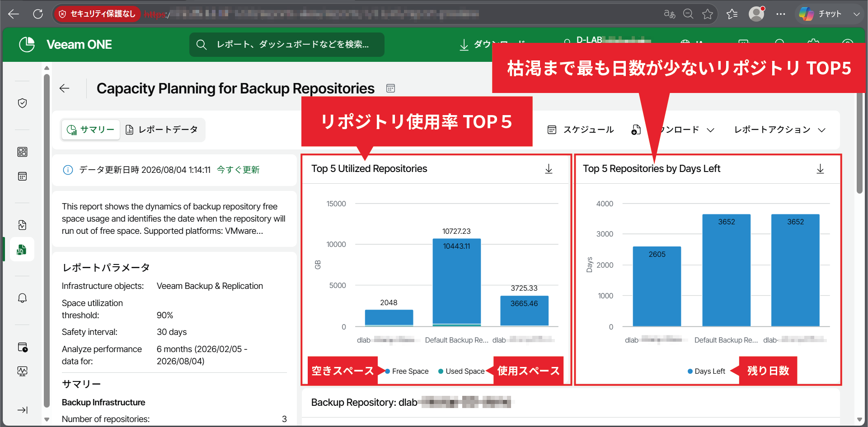Add this page to favorites with the star

click(708, 14)
